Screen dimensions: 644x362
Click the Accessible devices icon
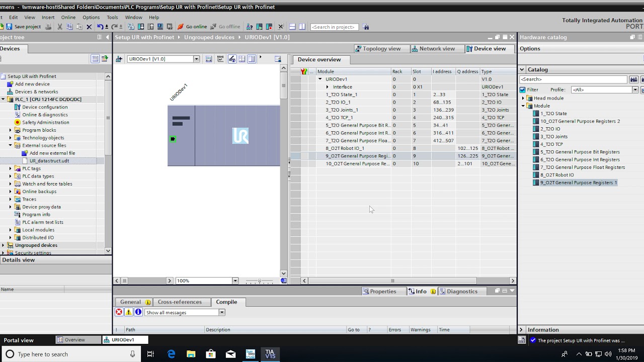250,27
